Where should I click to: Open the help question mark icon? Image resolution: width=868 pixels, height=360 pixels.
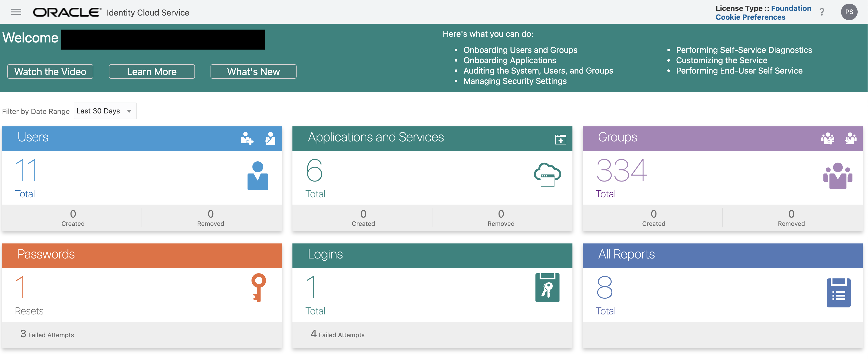pyautogui.click(x=822, y=12)
